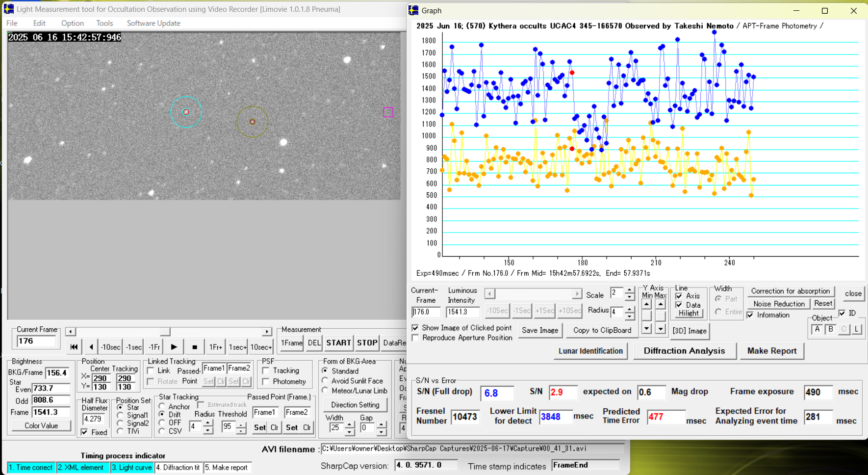868x475 pixels.
Task: Jump to first frame with rewind icon
Action: coord(74,347)
